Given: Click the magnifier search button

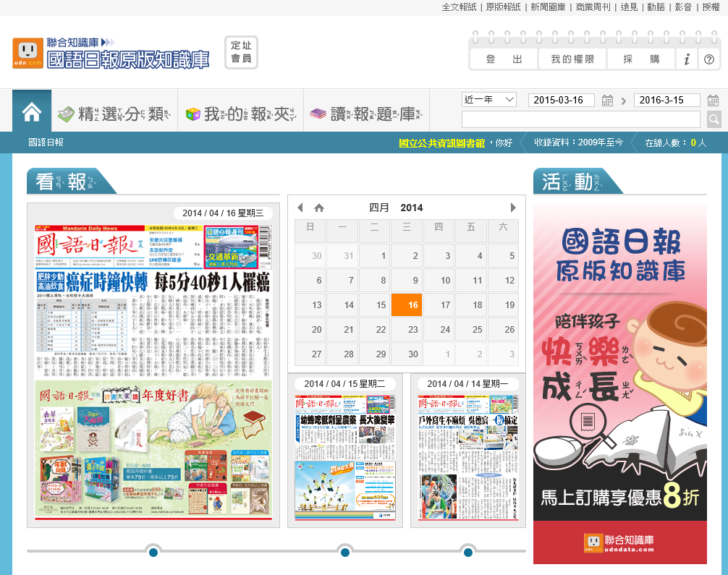Looking at the screenshot, I should point(714,119).
